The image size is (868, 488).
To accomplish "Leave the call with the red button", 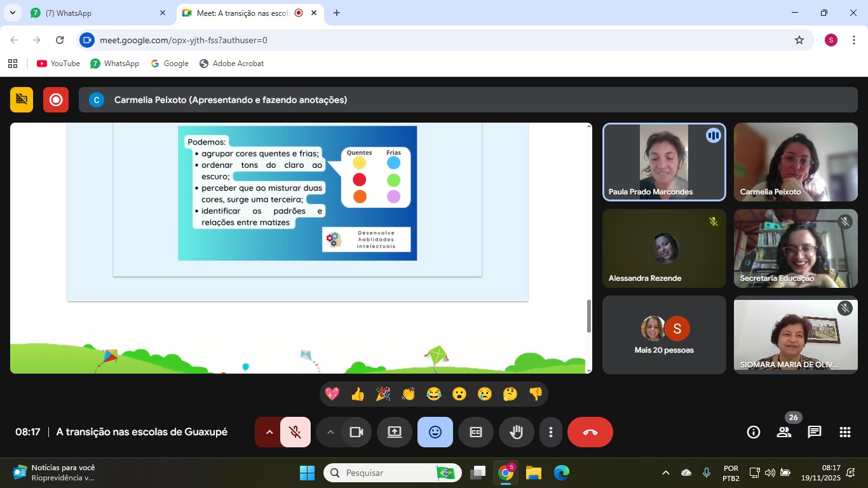I will [x=590, y=432].
